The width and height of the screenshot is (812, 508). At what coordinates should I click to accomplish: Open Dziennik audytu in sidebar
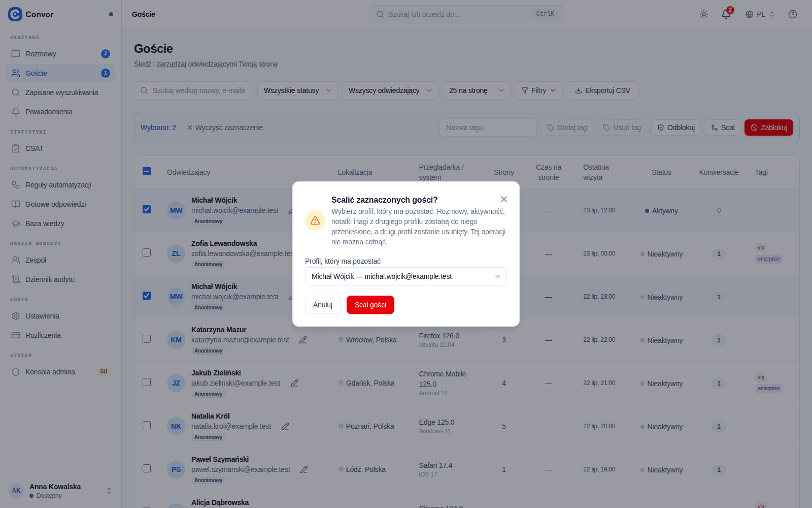pos(60,279)
